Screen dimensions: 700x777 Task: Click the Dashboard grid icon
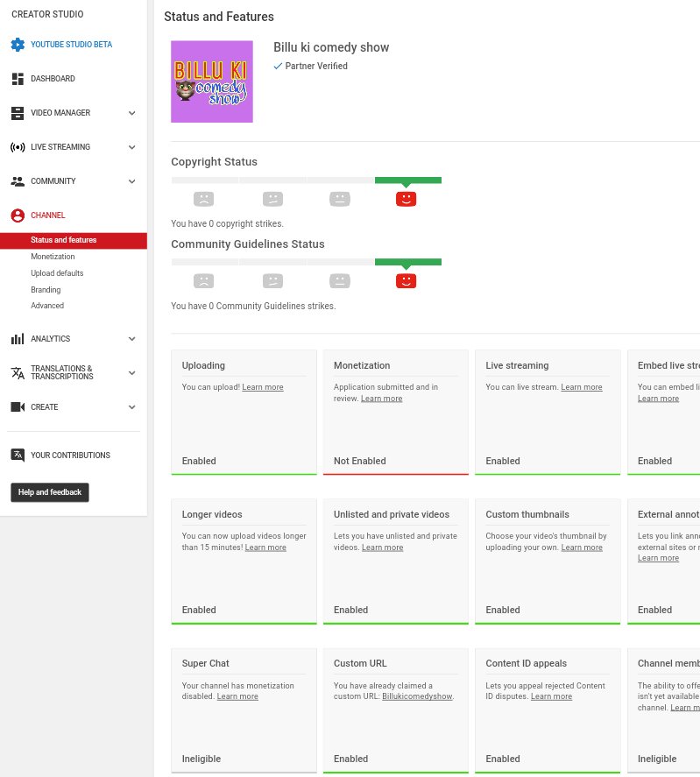18,79
